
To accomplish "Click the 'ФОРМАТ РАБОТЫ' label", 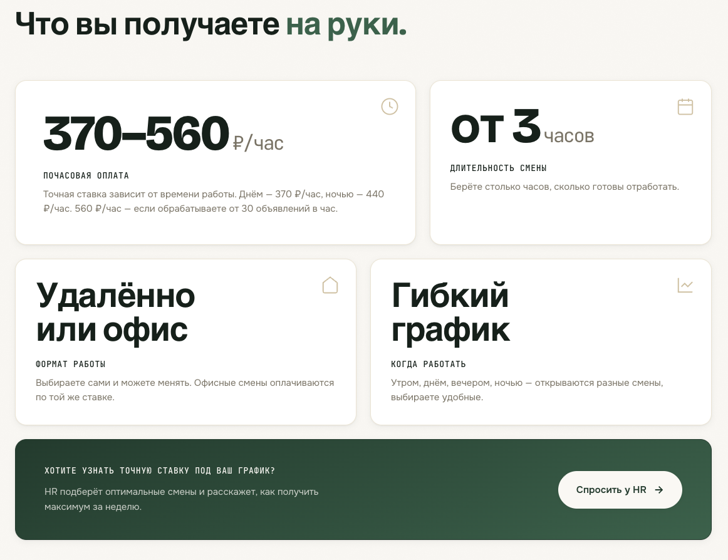I will click(x=71, y=364).
